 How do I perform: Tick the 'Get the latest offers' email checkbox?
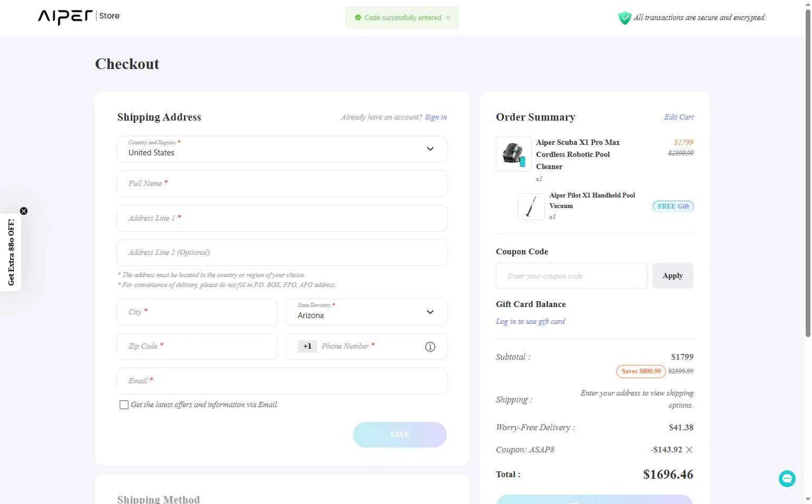pos(124,404)
